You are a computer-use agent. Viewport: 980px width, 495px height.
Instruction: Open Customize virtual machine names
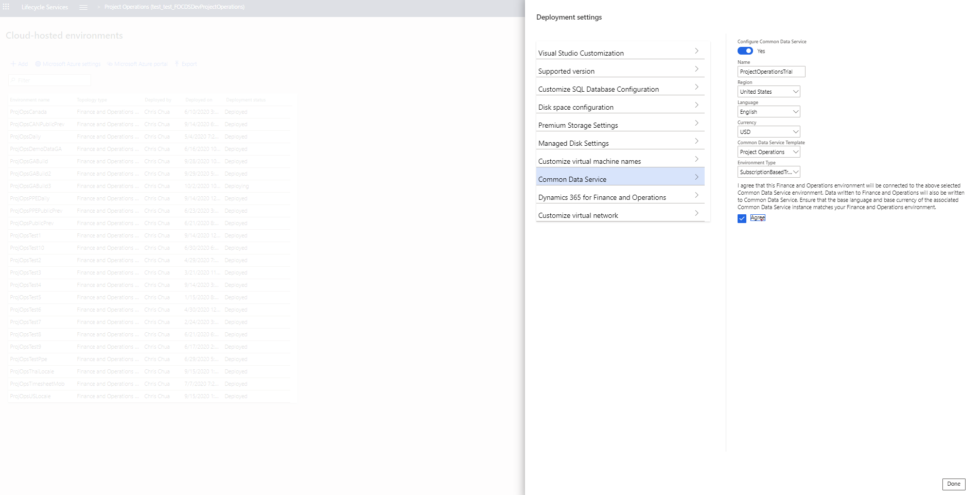[x=620, y=159]
